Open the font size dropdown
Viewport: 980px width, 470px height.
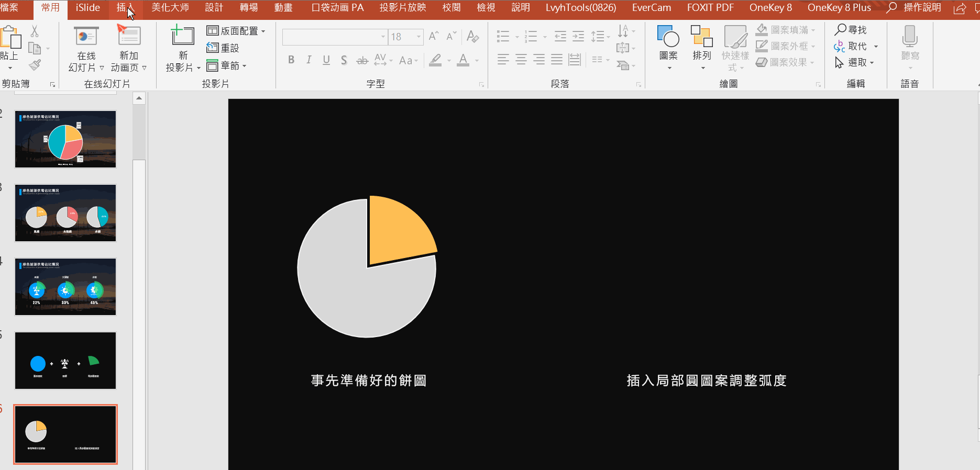tap(419, 37)
